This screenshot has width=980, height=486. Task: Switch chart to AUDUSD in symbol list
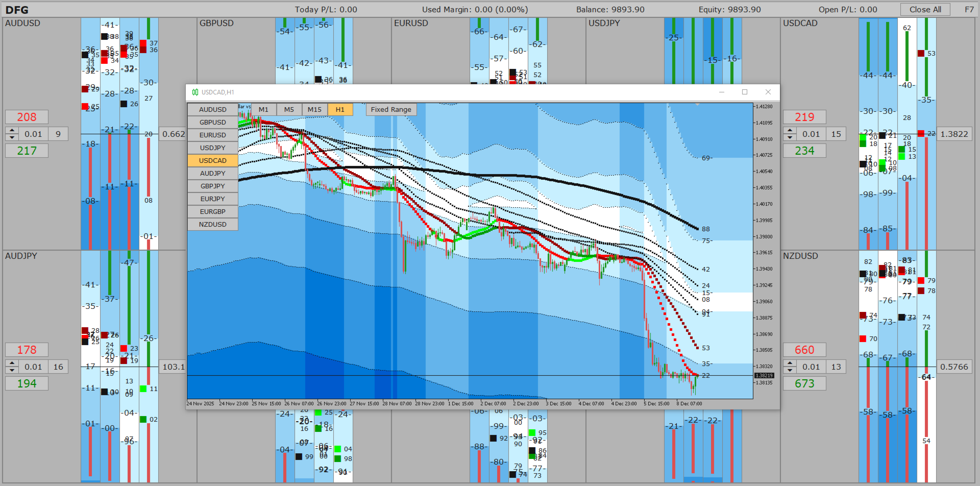[213, 109]
